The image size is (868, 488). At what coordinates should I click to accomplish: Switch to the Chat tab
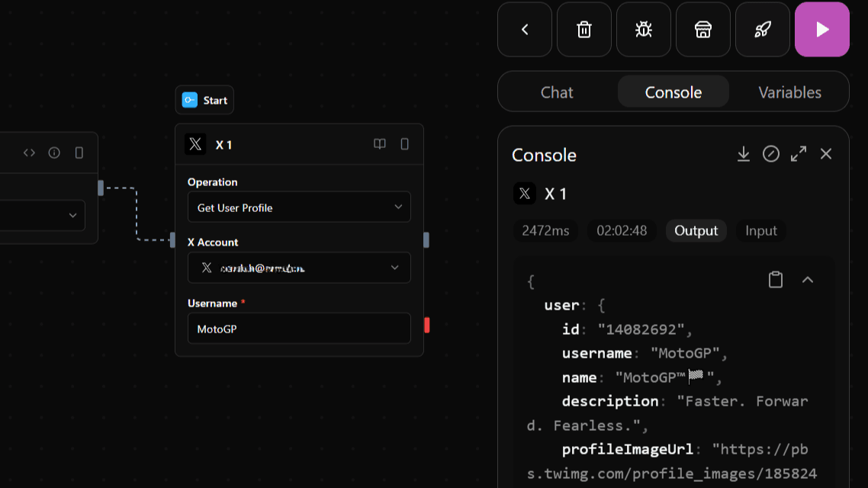click(557, 92)
